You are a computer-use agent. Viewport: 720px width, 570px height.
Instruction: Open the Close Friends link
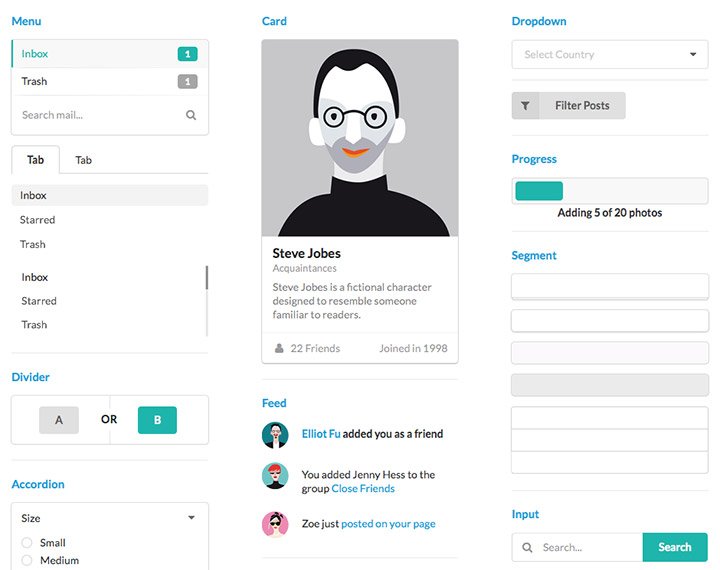[363, 488]
